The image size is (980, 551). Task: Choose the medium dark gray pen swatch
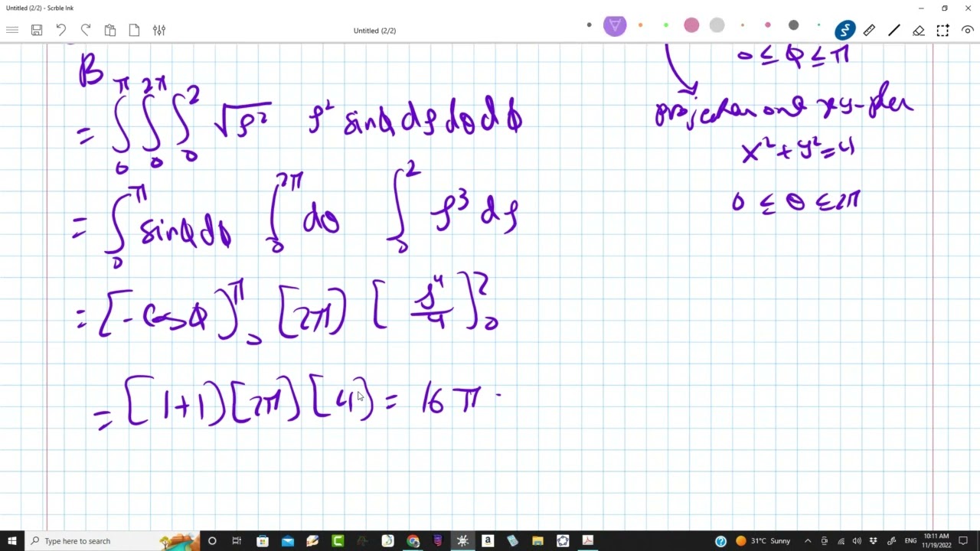(793, 25)
